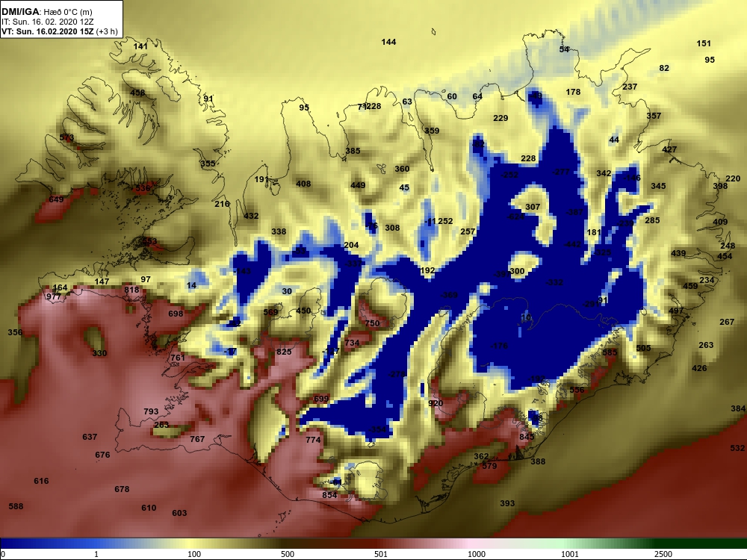Click the map value '825'
747x560 pixels.
click(284, 352)
